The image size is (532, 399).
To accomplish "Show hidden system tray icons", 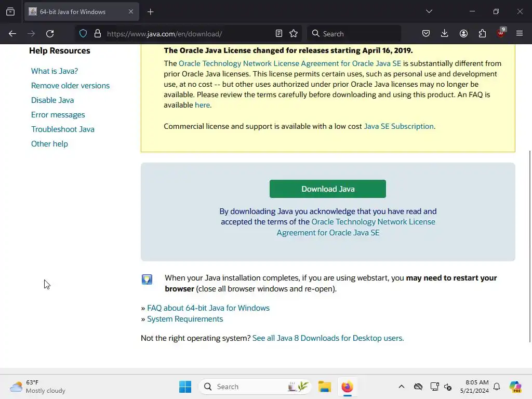I will [402, 387].
